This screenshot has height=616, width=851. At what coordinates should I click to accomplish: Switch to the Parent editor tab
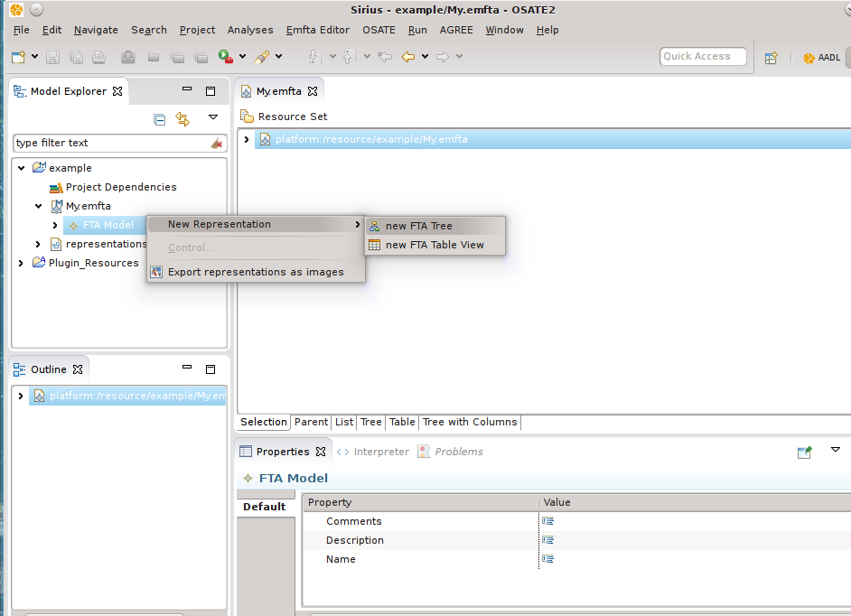311,422
